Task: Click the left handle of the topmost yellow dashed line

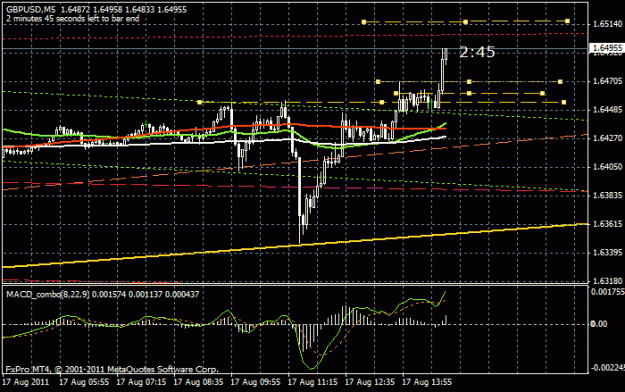Action: [364, 22]
